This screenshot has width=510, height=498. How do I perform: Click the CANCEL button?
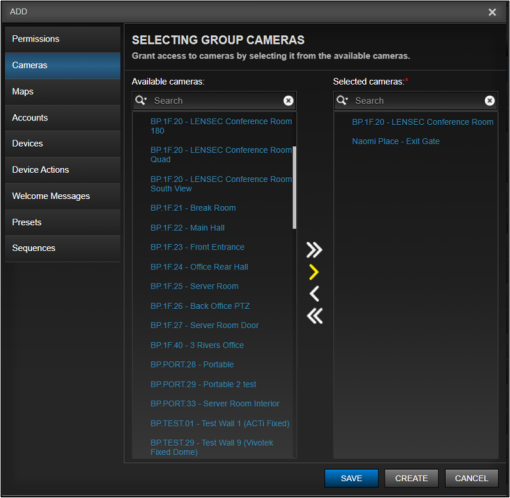(472, 478)
